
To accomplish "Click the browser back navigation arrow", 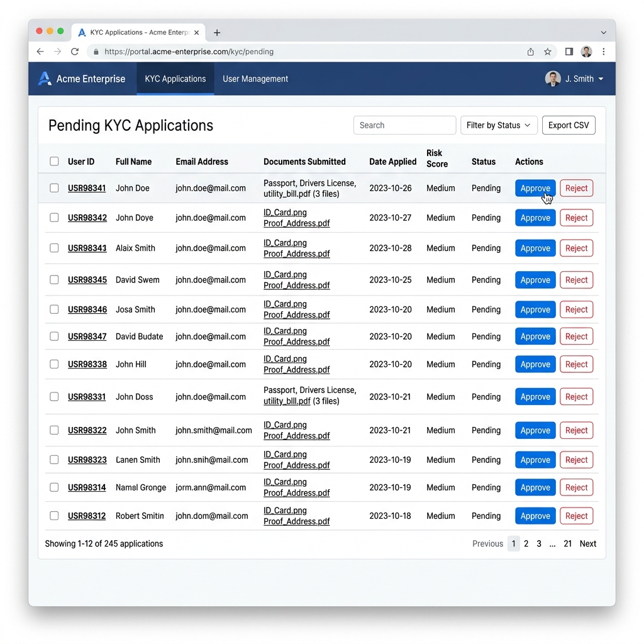I will click(40, 52).
